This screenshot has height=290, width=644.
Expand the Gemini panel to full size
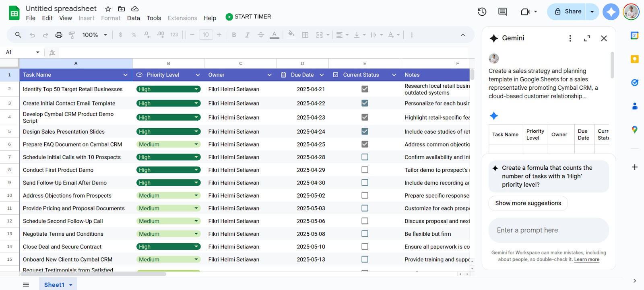587,38
